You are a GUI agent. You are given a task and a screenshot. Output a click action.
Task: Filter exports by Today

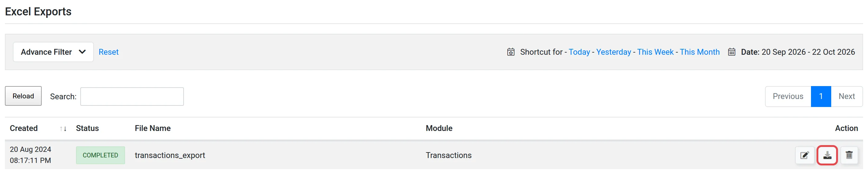point(579,52)
